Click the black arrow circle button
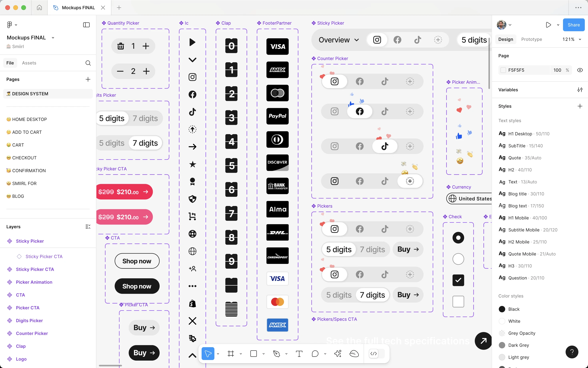This screenshot has width=588, height=368. 483,341
